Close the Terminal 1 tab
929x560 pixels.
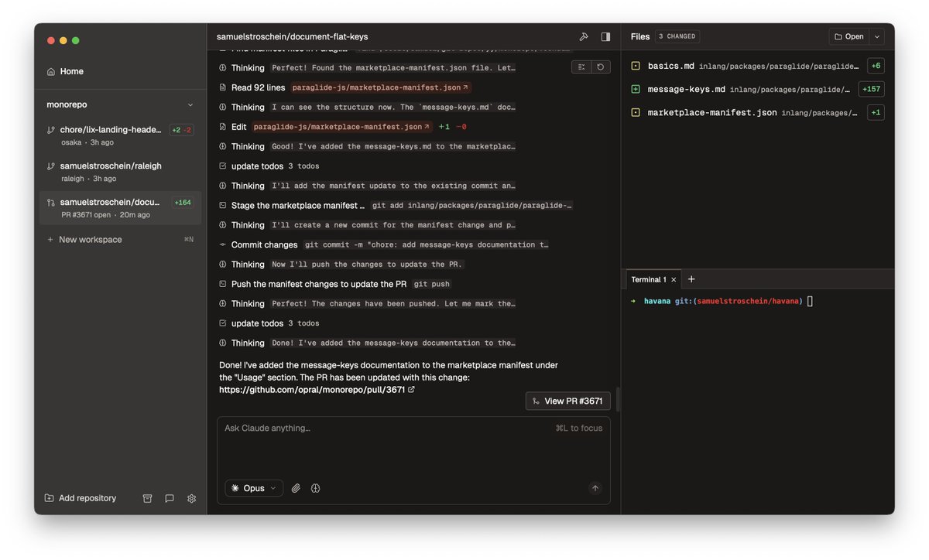674,279
